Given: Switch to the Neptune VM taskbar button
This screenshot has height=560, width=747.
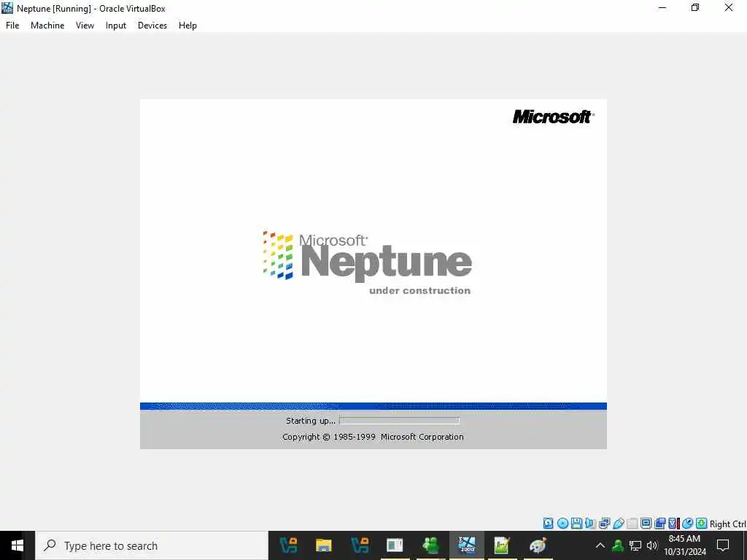Looking at the screenshot, I should click(x=466, y=545).
